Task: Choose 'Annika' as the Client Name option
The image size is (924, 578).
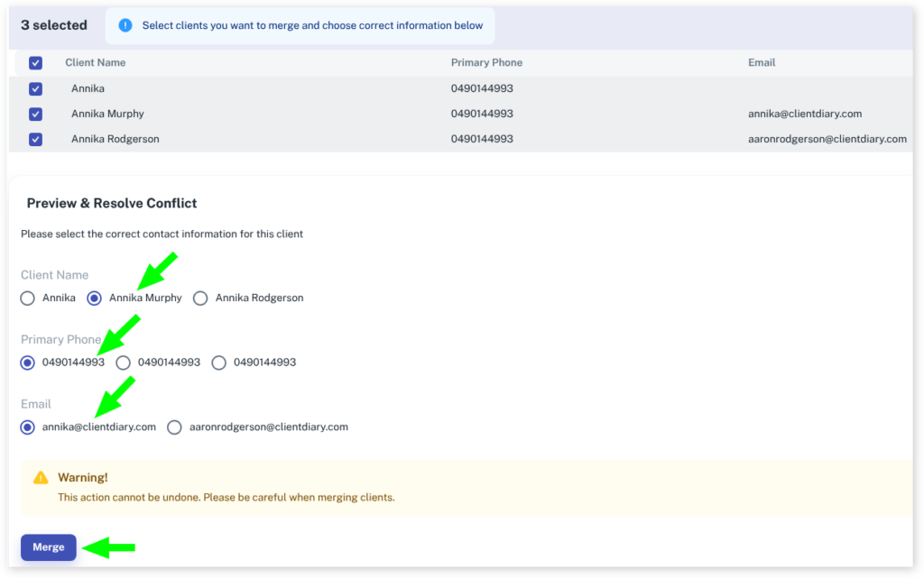Action: click(x=28, y=298)
